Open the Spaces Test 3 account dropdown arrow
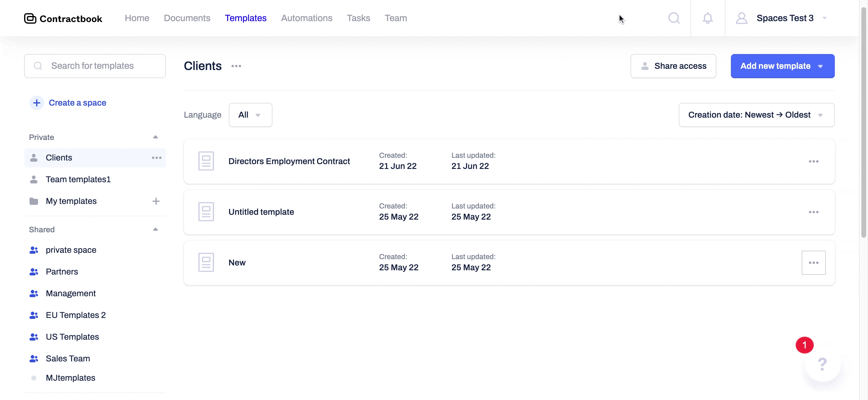The height and width of the screenshot is (400, 868). pos(825,18)
